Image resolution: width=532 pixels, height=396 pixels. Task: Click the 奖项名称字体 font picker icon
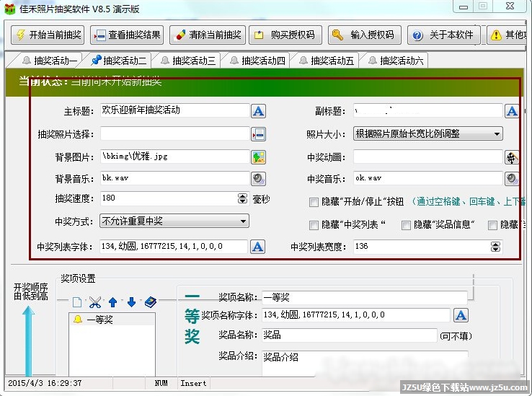(x=461, y=315)
